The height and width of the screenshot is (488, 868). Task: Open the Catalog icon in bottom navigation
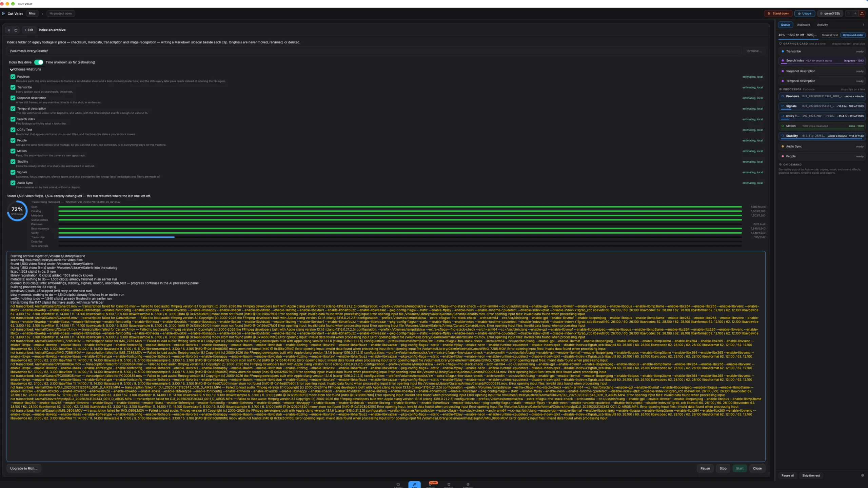point(449,485)
